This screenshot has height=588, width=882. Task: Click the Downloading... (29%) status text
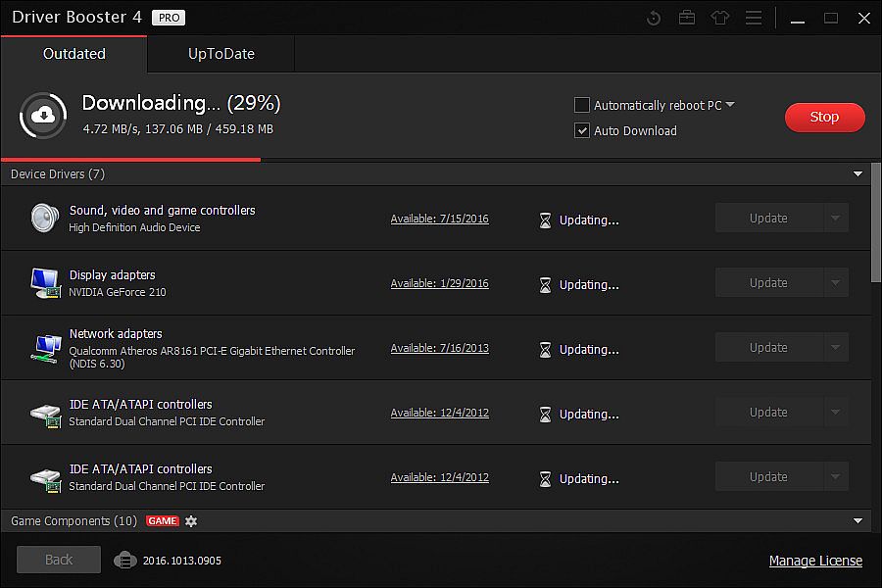pos(181,102)
